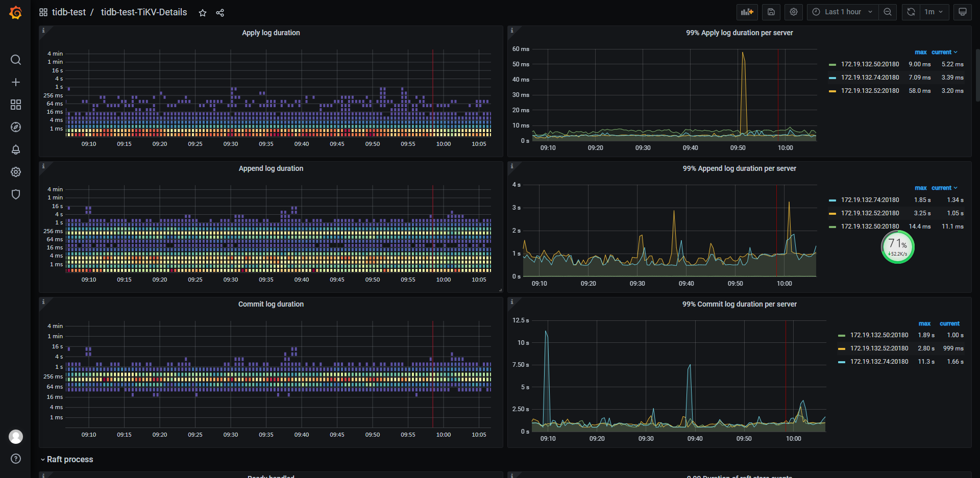The image size is (980, 478).
Task: Open the Last 1 hour time picker
Action: pyautogui.click(x=843, y=12)
